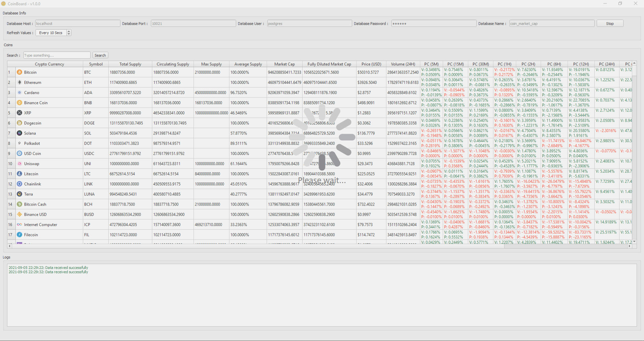Screen dimensions: 644x341
Task: Sort by Market Cap column header
Action: [284, 64]
